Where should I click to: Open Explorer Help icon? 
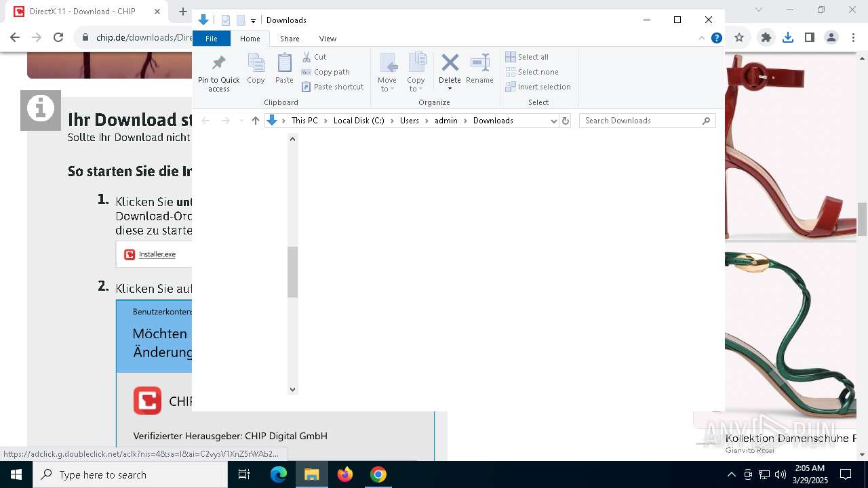pos(716,38)
